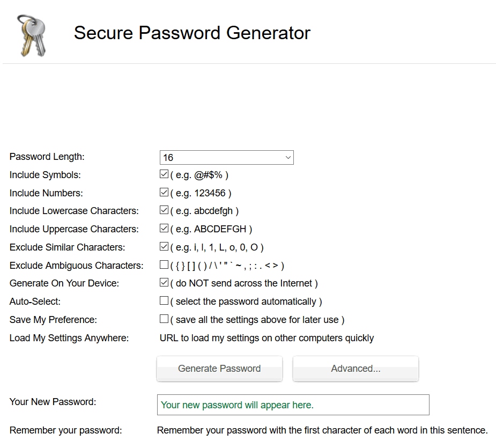Viewport: 496px width, 448px height.
Task: Toggle Include Lowercase Characters checkbox
Action: (164, 210)
